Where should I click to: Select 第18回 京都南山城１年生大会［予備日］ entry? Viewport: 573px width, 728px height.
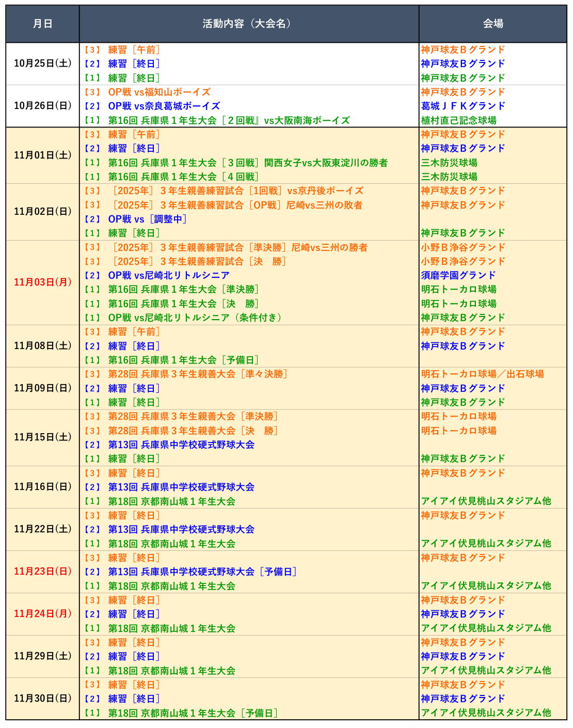click(x=193, y=713)
